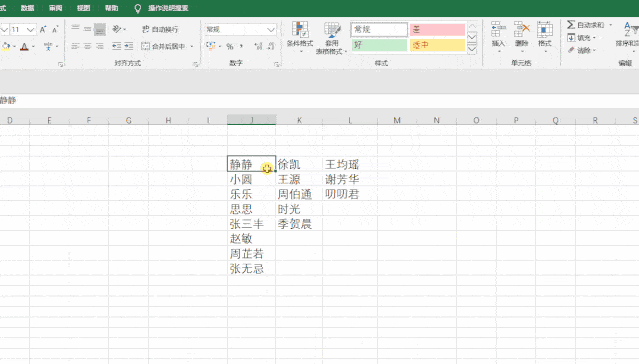Image resolution: width=639 pixels, height=364 pixels.
Task: Apply comma style format
Action: click(x=241, y=46)
